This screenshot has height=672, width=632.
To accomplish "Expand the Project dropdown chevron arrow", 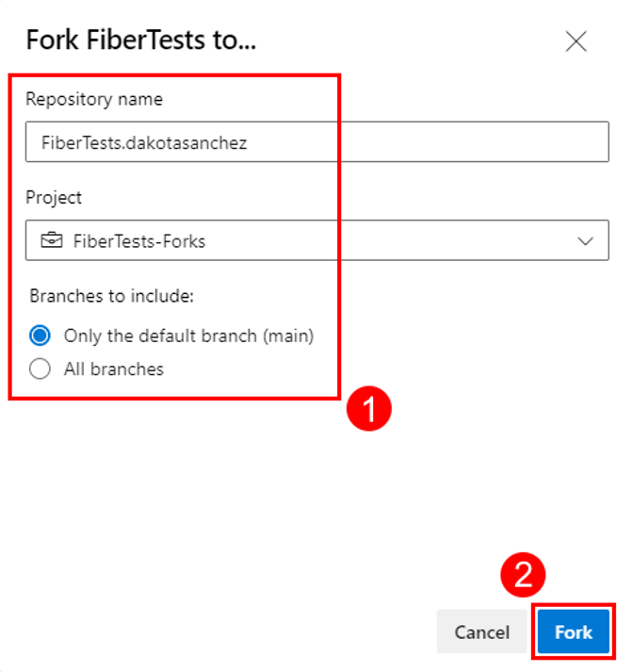I will click(585, 241).
